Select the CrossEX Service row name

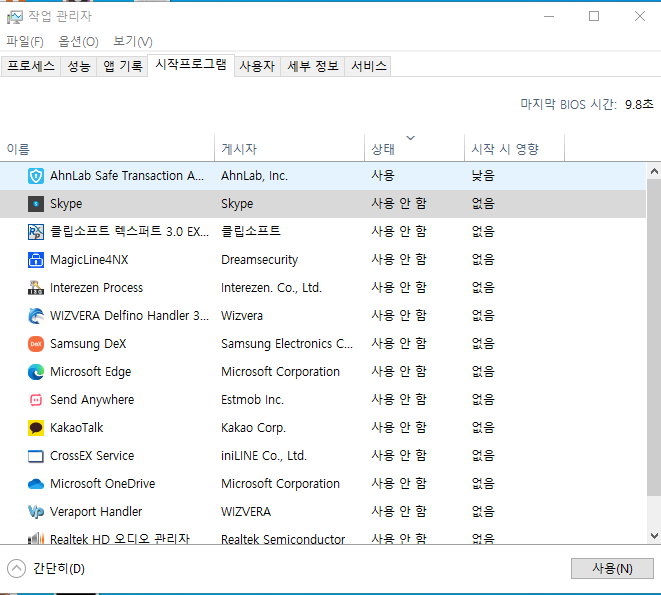pyautogui.click(x=92, y=456)
